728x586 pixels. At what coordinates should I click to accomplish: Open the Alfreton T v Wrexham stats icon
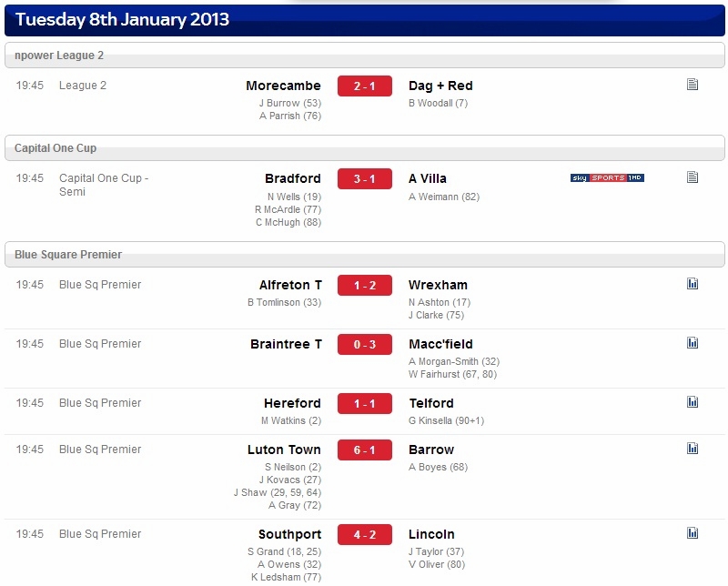[x=693, y=284]
